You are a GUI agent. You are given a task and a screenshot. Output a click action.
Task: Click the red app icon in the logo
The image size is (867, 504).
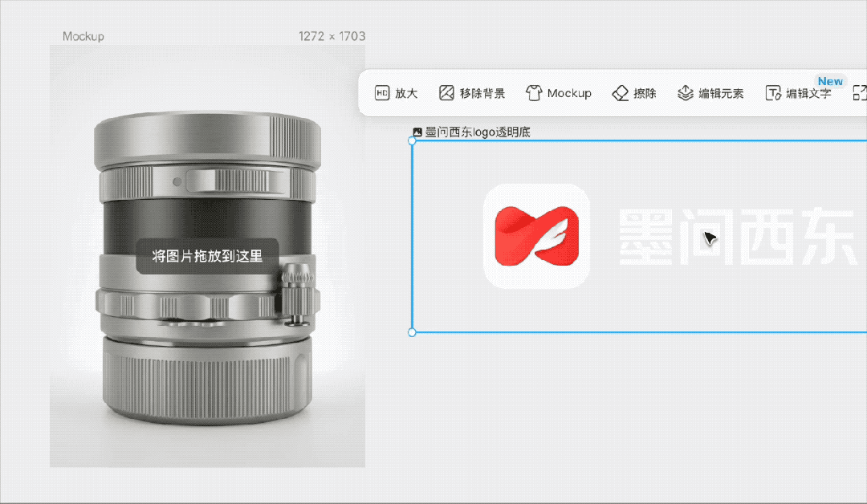[536, 236]
